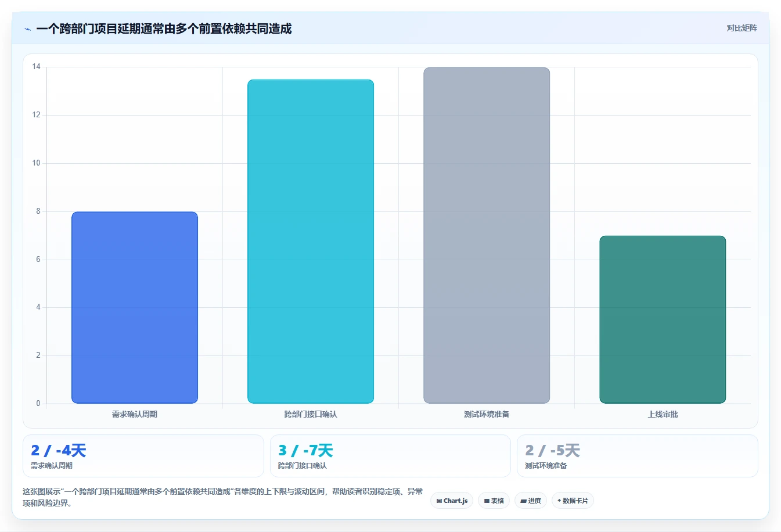Select the 2 / -4天 需求确认周期 card
781x532 pixels.
click(143, 456)
